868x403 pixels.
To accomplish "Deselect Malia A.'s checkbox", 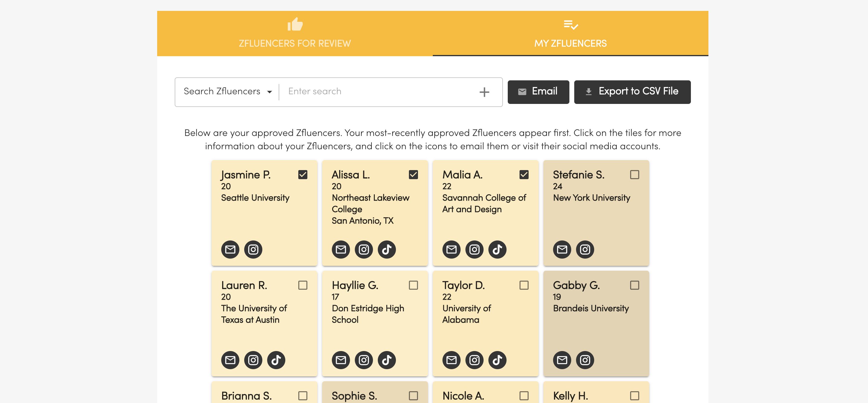I will pyautogui.click(x=524, y=175).
